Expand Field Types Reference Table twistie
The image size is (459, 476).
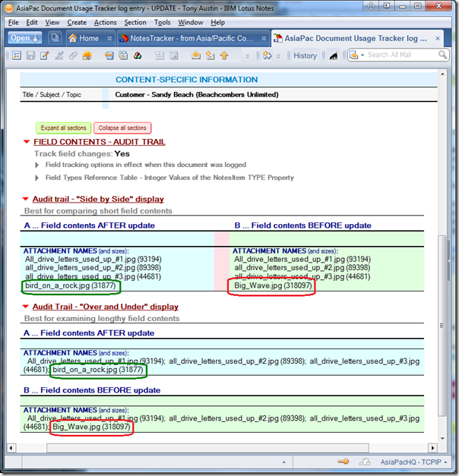tap(37, 178)
